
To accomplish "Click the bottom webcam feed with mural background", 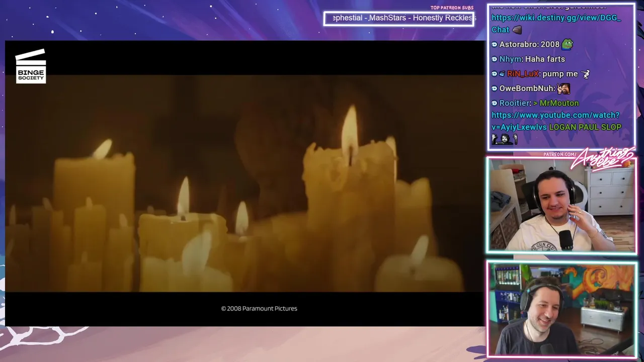I will click(x=561, y=309).
